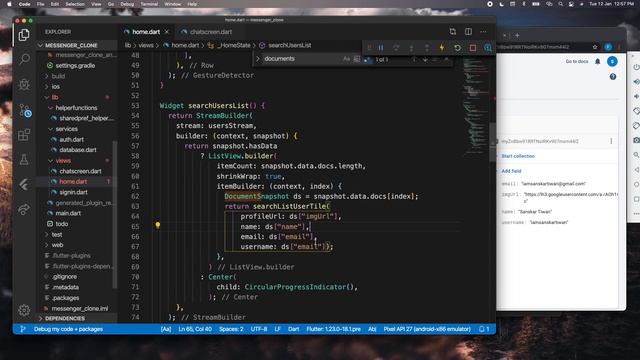The width and height of the screenshot is (640, 360).
Task: Click notification bell in Firebase browser window
Action: pos(598,61)
